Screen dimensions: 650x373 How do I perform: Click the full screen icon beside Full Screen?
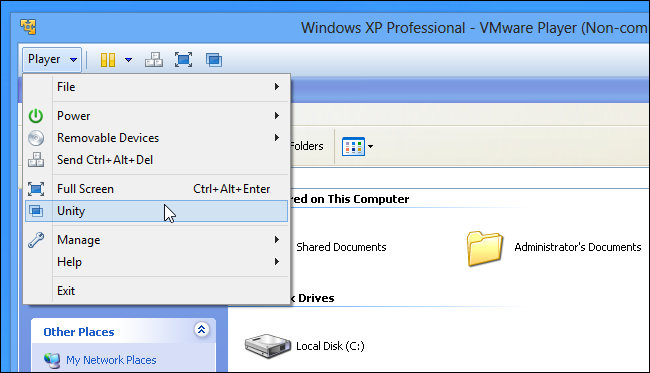pos(36,189)
